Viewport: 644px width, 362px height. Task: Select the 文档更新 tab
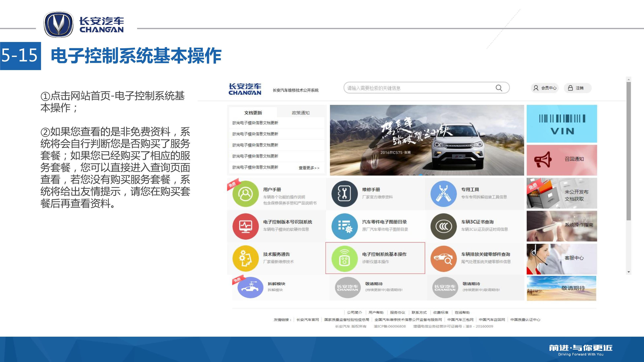[x=253, y=113]
